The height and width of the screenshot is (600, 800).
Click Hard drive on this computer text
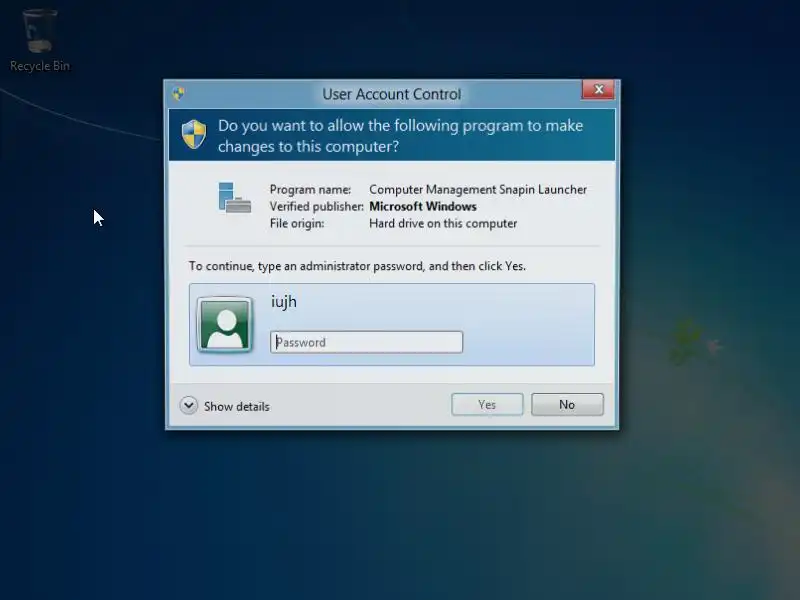pos(443,223)
